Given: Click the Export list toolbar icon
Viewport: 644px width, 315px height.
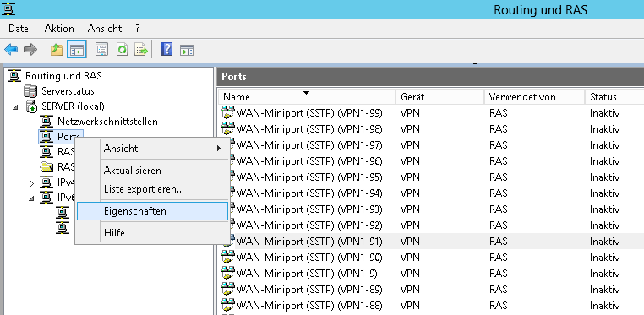Looking at the screenshot, I should [x=141, y=50].
